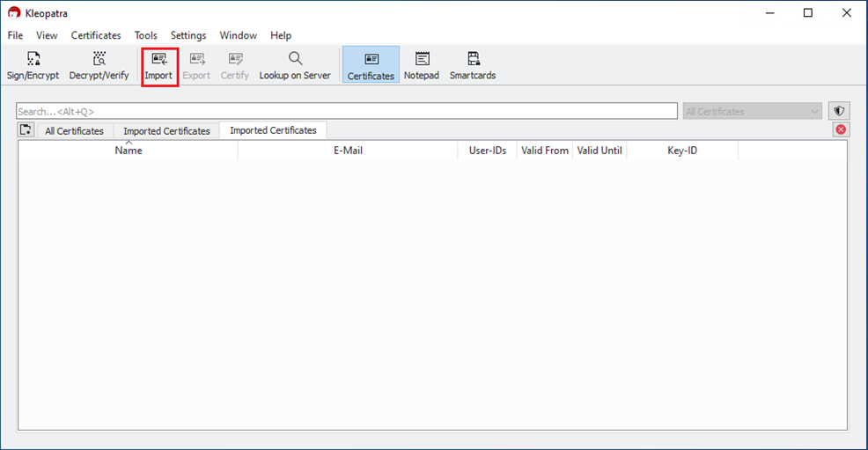Switch to the All Certificates tab
The width and height of the screenshot is (868, 450).
(74, 131)
